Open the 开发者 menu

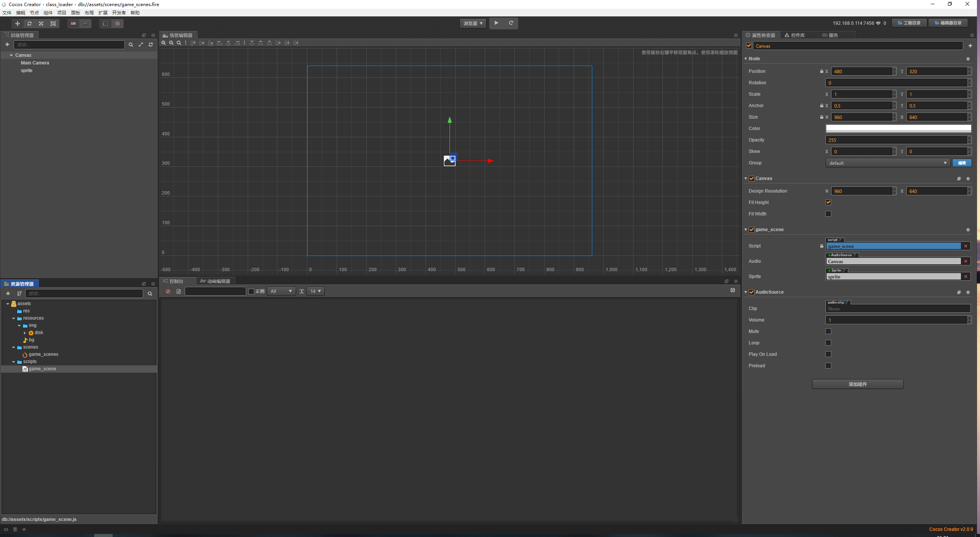[119, 13]
